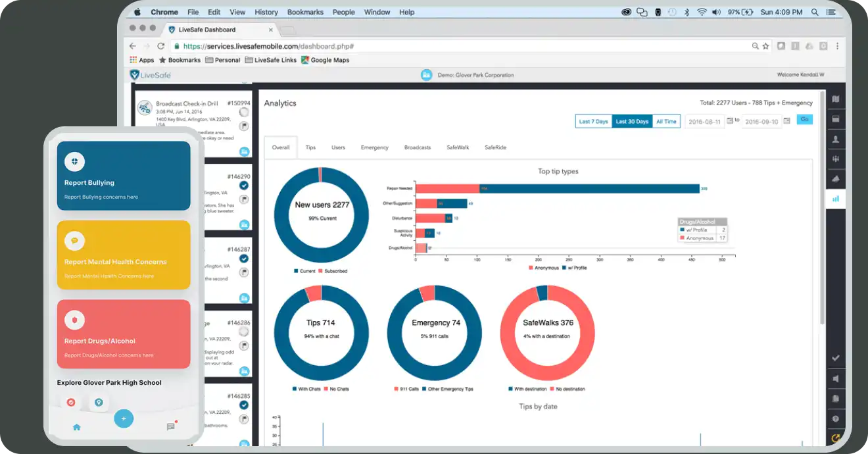Open the end date calendar picker
The height and width of the screenshot is (454, 868).
point(786,121)
